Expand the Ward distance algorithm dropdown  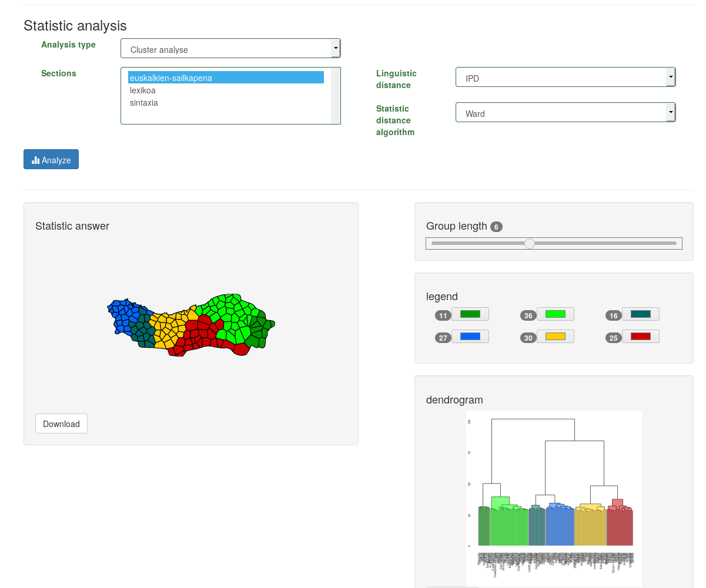(x=565, y=113)
